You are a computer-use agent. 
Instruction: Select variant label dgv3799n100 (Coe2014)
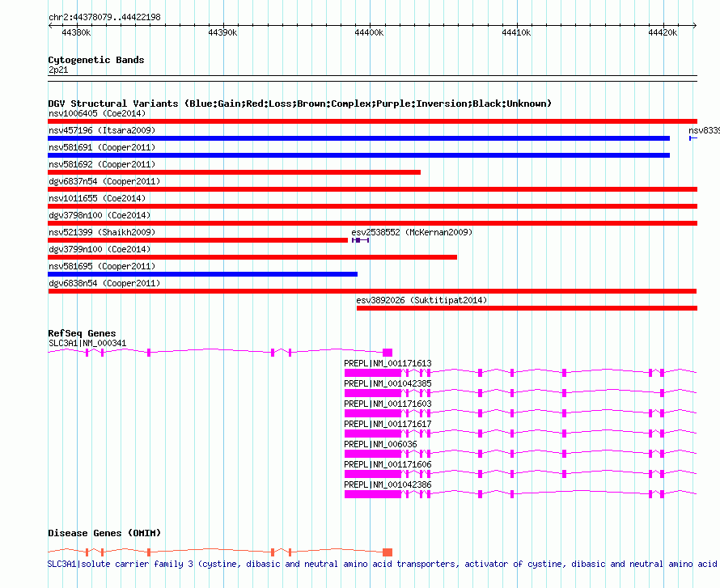(100, 249)
